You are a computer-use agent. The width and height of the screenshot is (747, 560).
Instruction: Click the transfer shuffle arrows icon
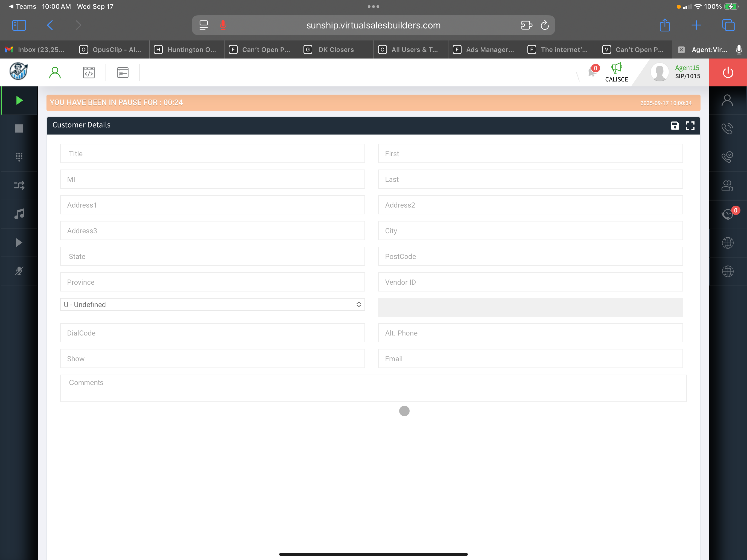[x=19, y=185]
